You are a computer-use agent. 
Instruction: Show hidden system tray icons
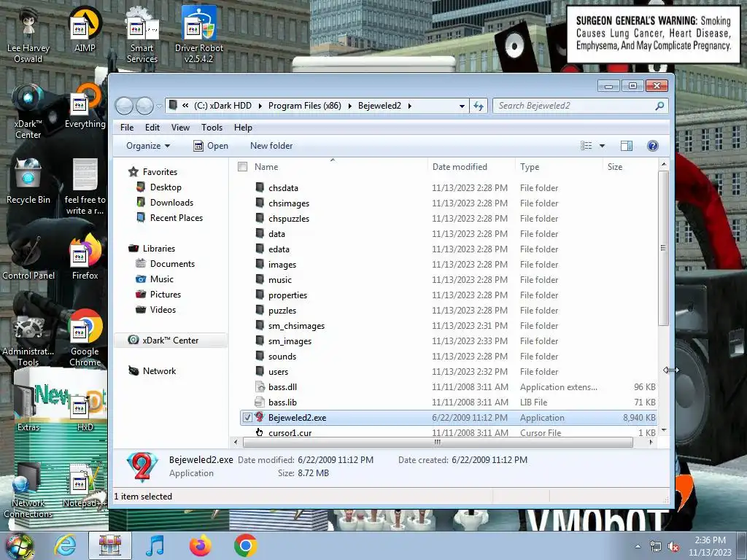click(x=638, y=547)
